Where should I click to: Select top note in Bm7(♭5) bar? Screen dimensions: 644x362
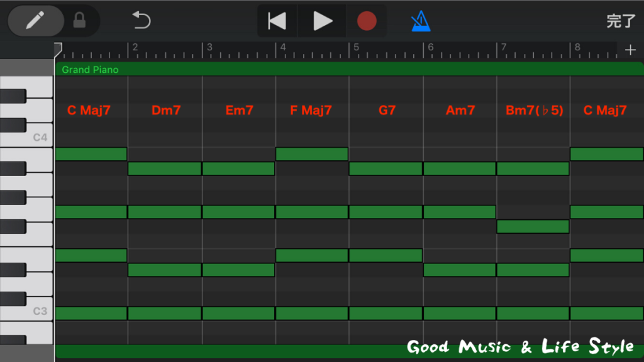coord(533,168)
